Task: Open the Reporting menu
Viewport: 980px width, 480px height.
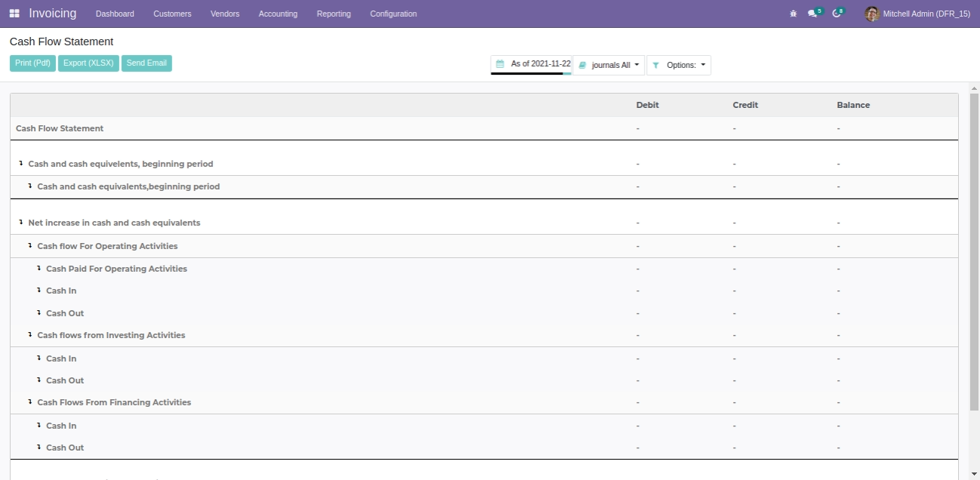Action: pyautogui.click(x=334, y=14)
